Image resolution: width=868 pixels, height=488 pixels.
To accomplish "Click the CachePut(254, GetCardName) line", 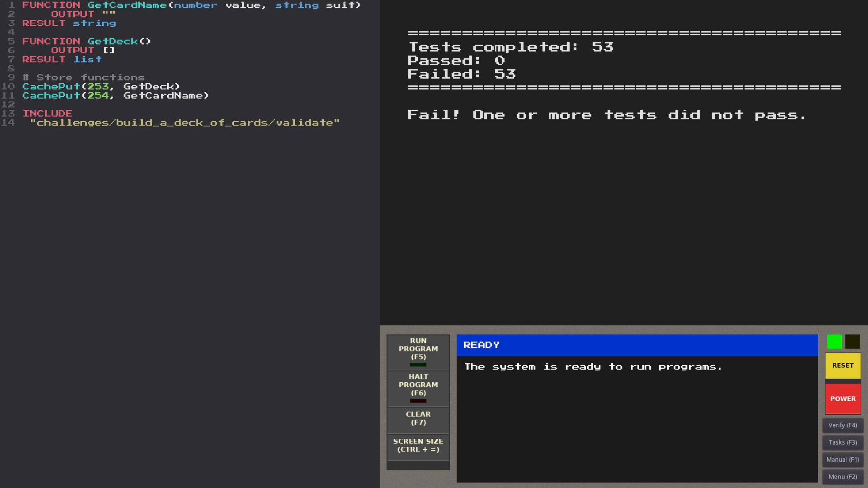I will 115,95.
